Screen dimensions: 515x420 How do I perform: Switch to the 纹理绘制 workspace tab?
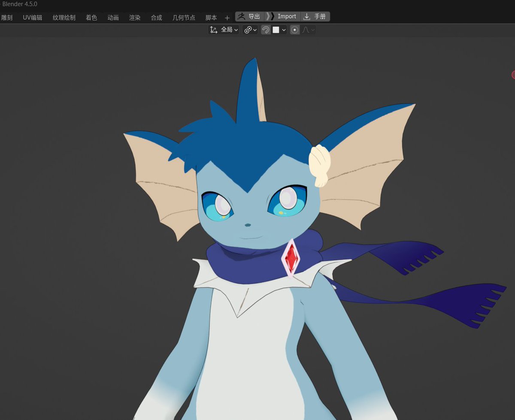(64, 18)
